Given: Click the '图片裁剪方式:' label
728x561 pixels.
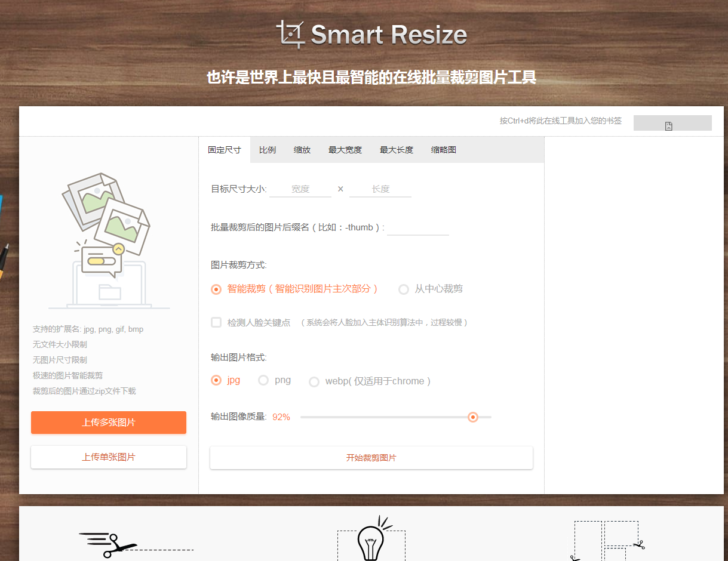Looking at the screenshot, I should tap(239, 264).
